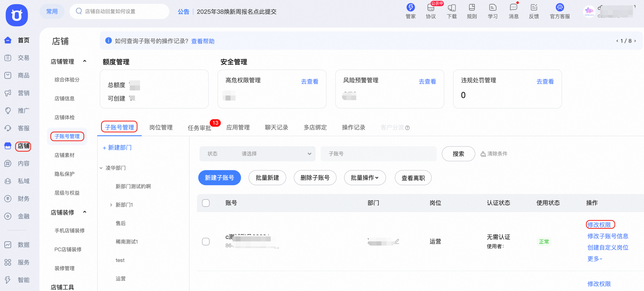Focus the 子账号 search input
This screenshot has height=291, width=644.
(378, 154)
